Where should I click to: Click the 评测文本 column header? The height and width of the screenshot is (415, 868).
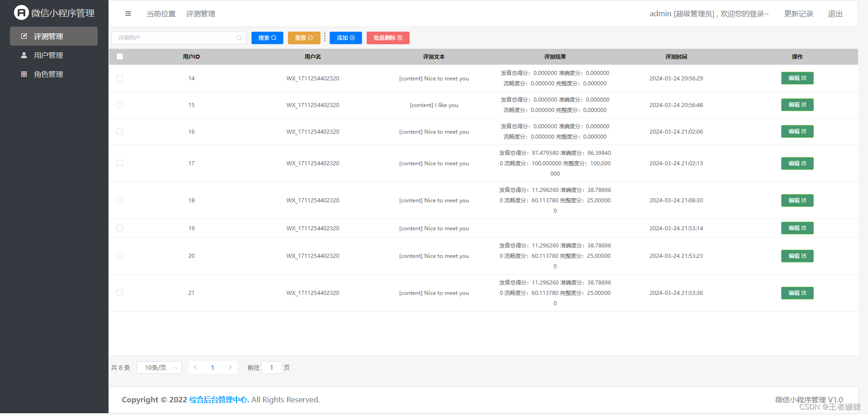(x=434, y=57)
